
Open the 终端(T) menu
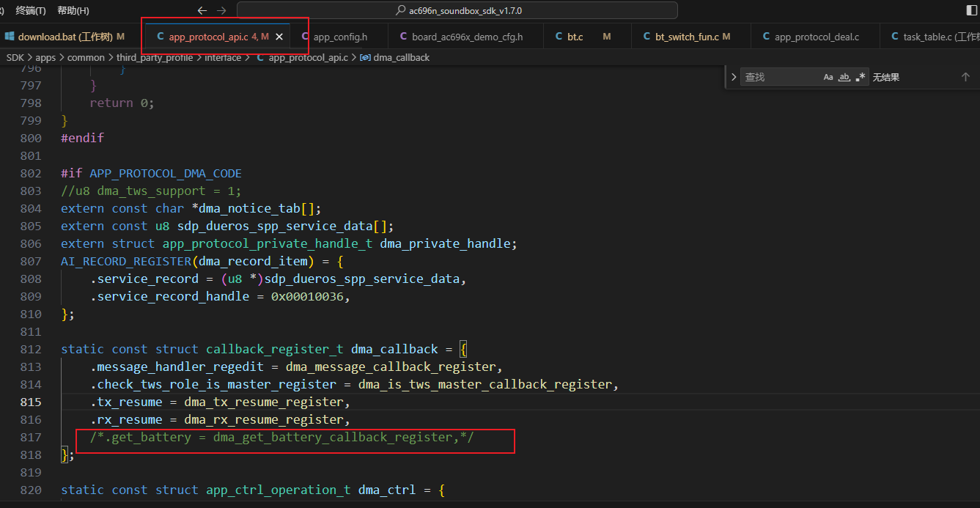(31, 10)
